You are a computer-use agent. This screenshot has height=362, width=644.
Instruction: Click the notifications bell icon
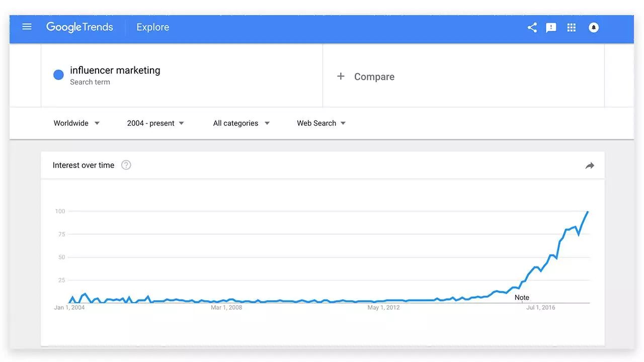point(594,28)
